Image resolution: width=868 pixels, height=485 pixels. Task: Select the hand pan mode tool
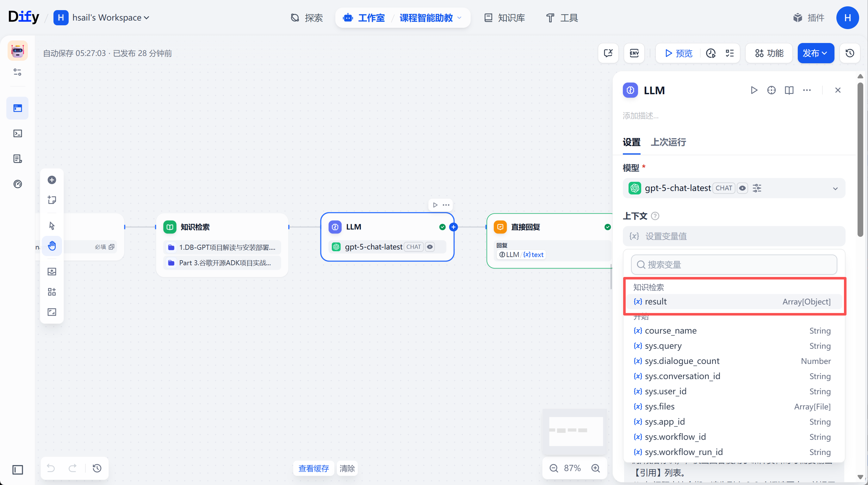point(52,246)
